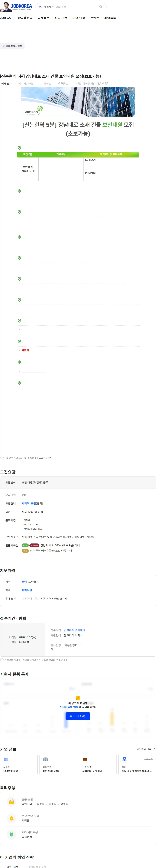
Task: Expand the 채용담당자 contact details
Action: pos(80,645)
